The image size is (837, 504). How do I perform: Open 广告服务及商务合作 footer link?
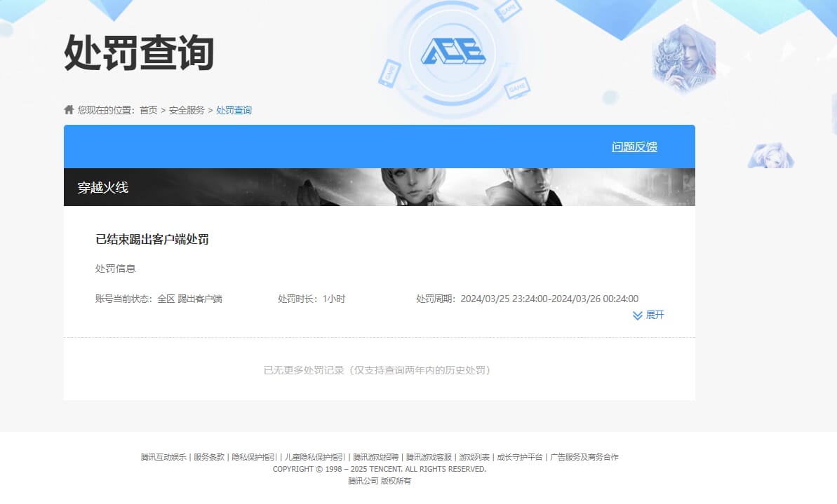(x=584, y=457)
